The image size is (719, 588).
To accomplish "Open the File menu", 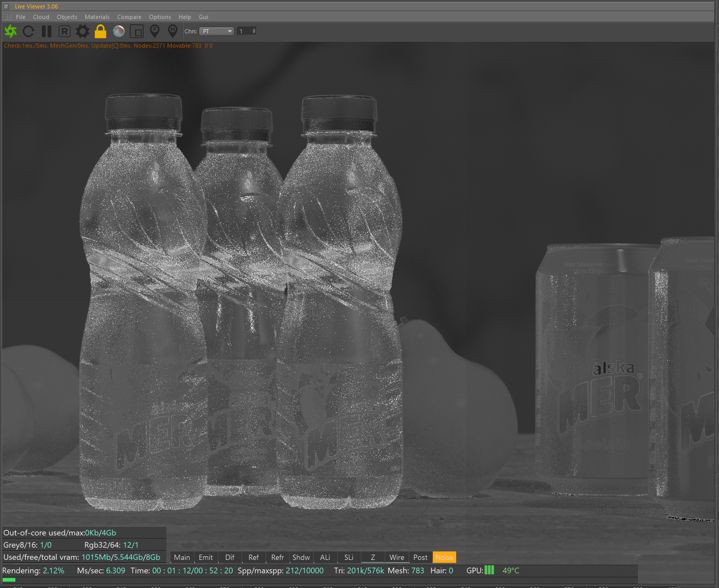I will click(21, 17).
